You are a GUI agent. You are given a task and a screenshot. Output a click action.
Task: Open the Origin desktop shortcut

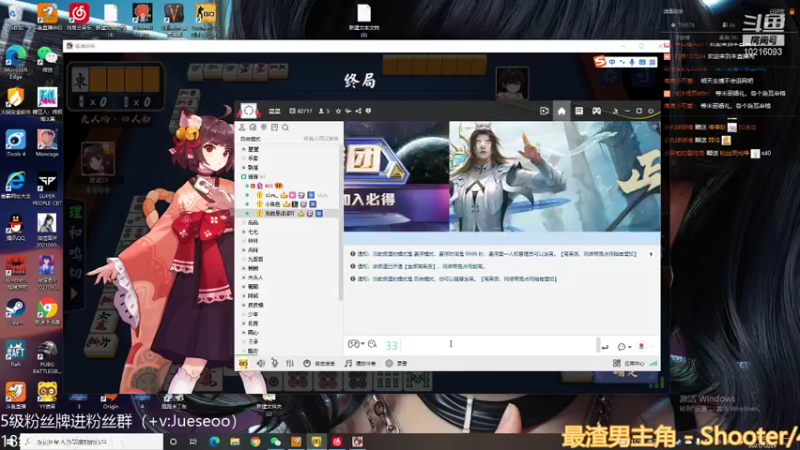click(x=110, y=402)
